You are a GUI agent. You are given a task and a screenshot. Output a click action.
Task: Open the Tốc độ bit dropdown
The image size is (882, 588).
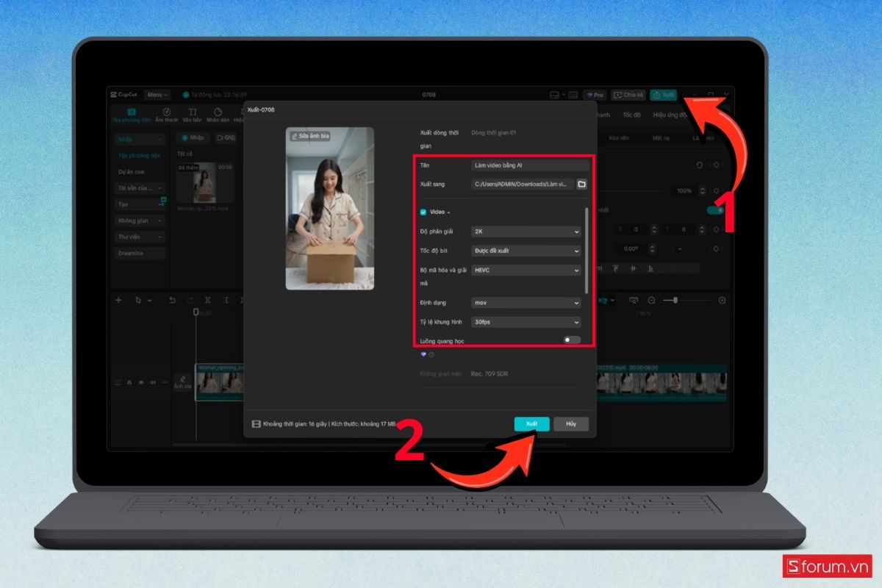click(x=526, y=251)
